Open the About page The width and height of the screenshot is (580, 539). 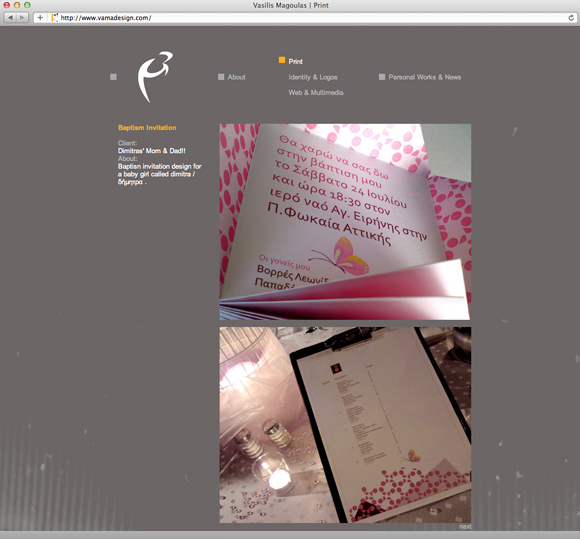pyautogui.click(x=236, y=77)
